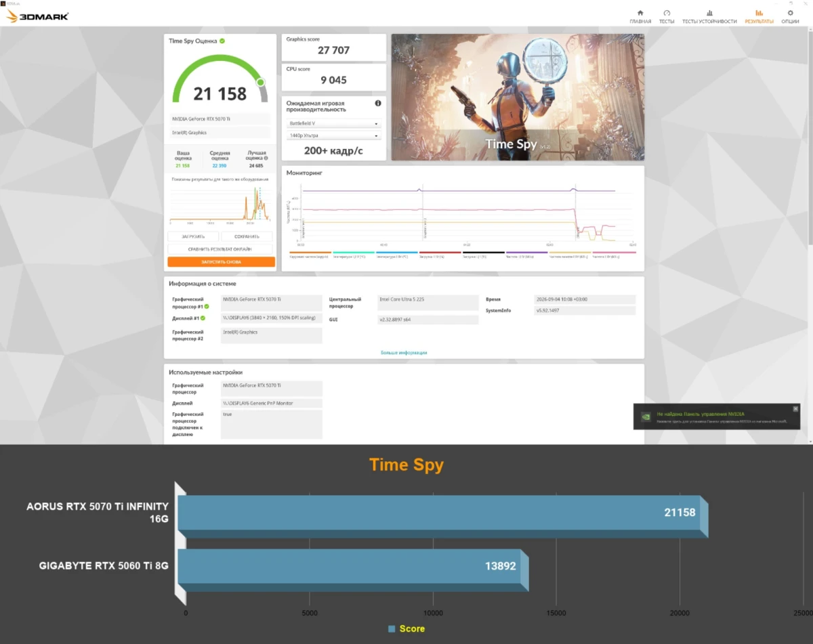The width and height of the screenshot is (813, 644).
Task: Click the 13892 bar value
Action: 500,565
